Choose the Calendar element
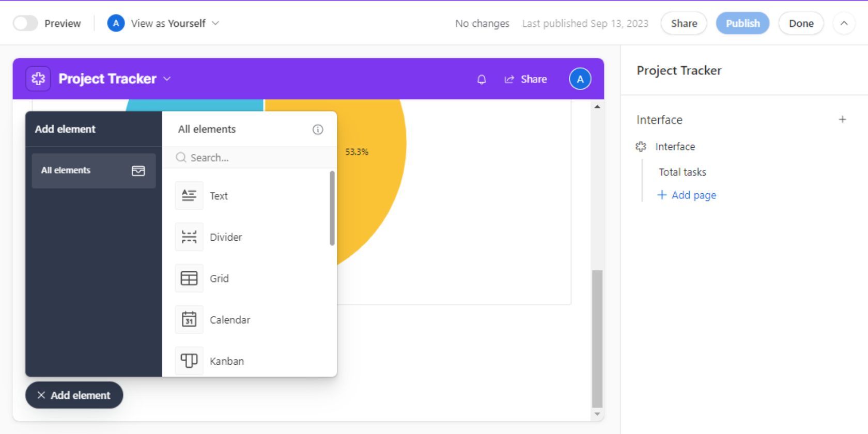 229,320
